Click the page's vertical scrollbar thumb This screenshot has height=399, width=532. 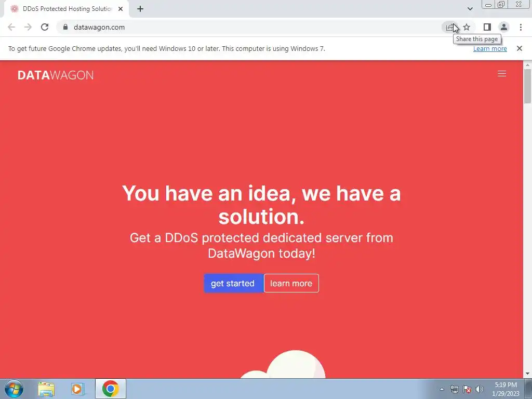tap(528, 86)
